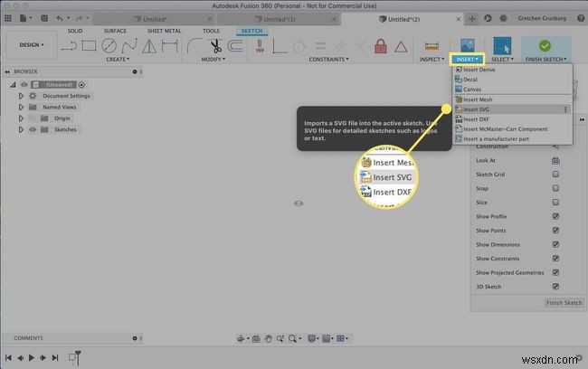Open the CONSTRAINTS dropdown menu
The width and height of the screenshot is (588, 369).
[328, 60]
